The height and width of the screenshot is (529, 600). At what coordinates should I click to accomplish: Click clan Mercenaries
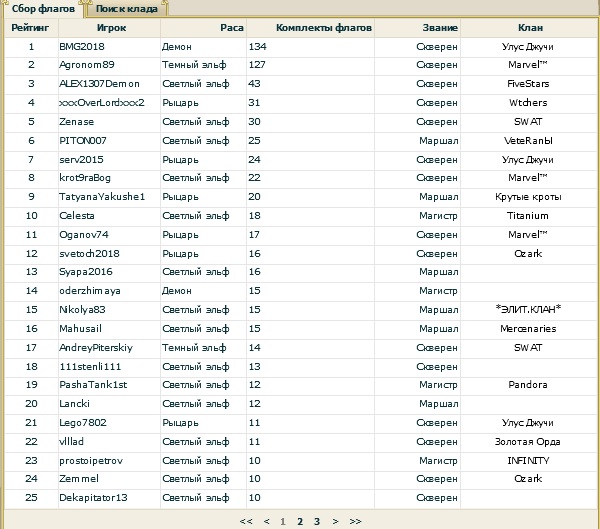click(x=528, y=328)
